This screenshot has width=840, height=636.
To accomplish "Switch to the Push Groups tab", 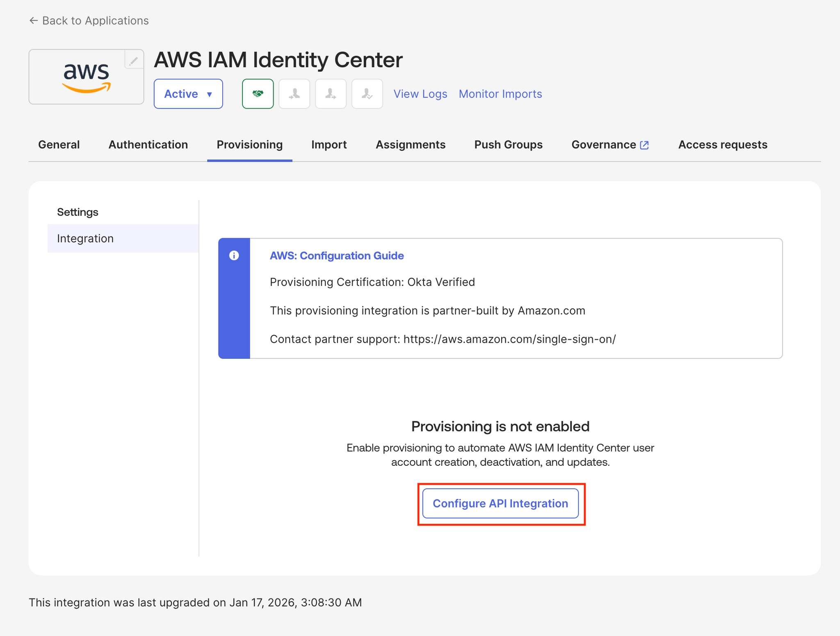I will pyautogui.click(x=508, y=145).
